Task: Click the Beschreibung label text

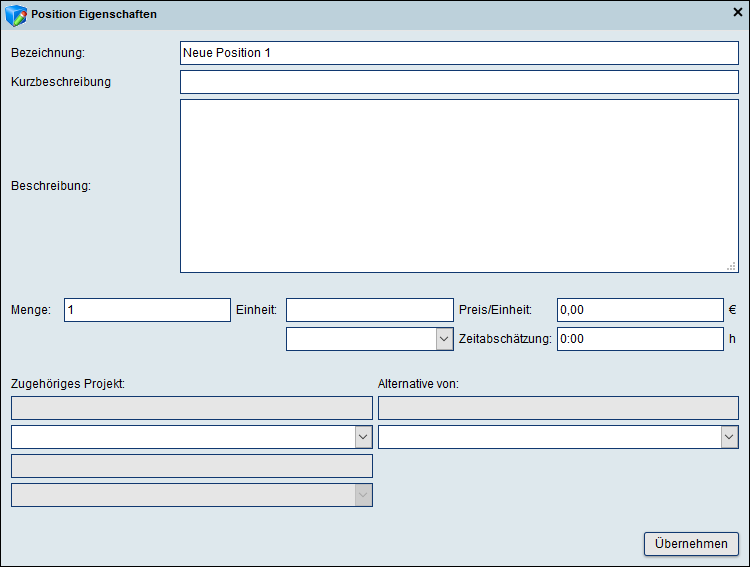Action: pyautogui.click(x=51, y=185)
